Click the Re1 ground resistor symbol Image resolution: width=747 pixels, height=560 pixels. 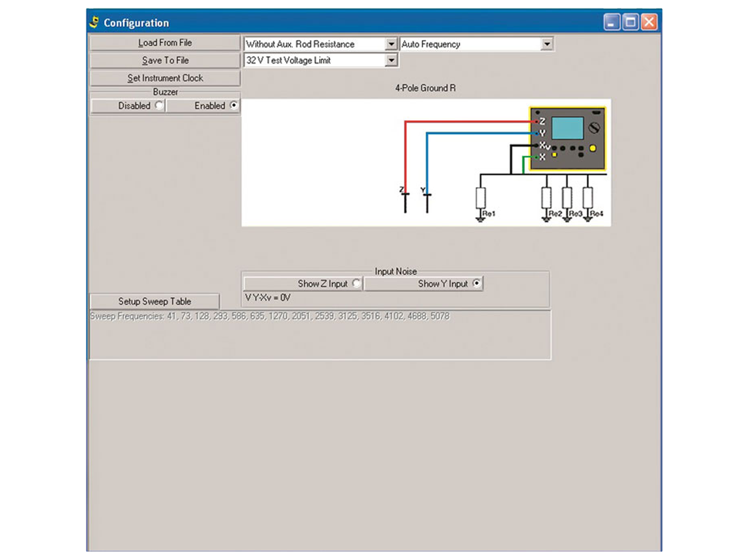pyautogui.click(x=480, y=198)
